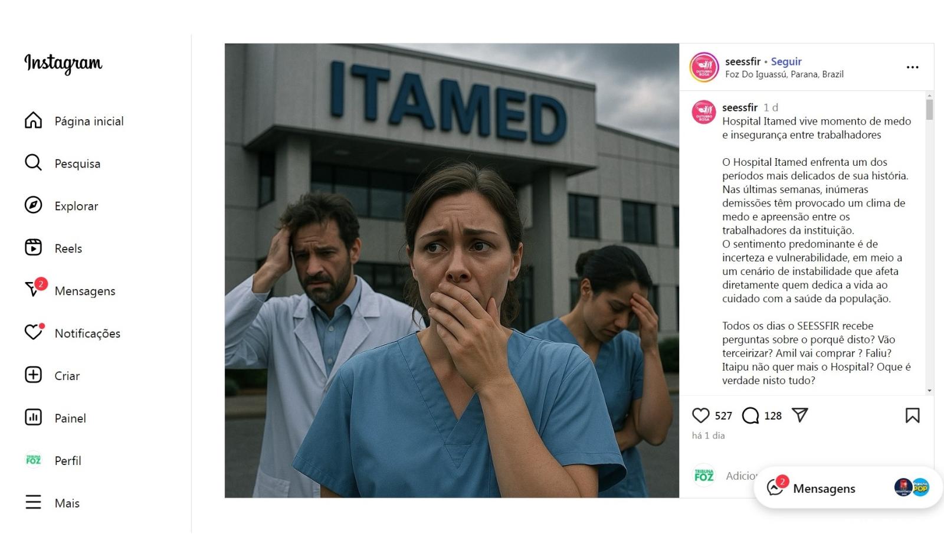This screenshot has width=944, height=560.
Task: Open comments via the speech bubble icon
Action: [750, 415]
